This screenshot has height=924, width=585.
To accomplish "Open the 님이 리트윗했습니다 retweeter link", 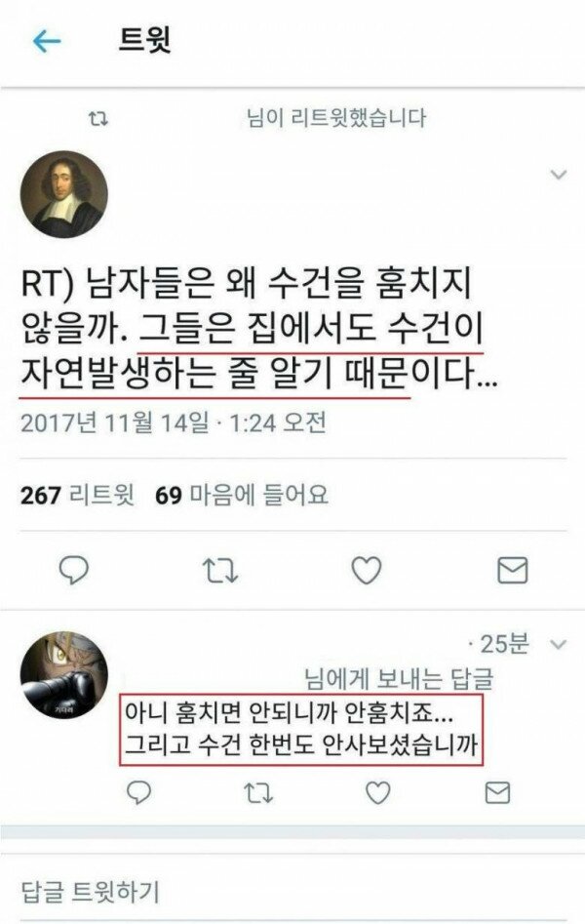I will (335, 118).
